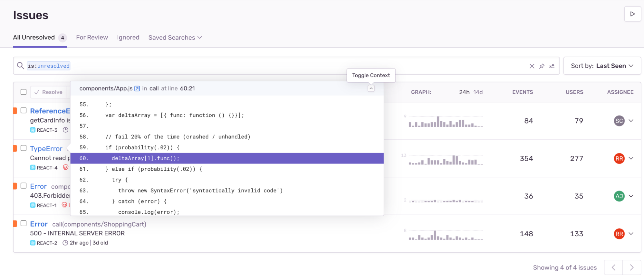The width and height of the screenshot is (644, 280).
Task: Click highlighted code line 60
Action: click(227, 158)
